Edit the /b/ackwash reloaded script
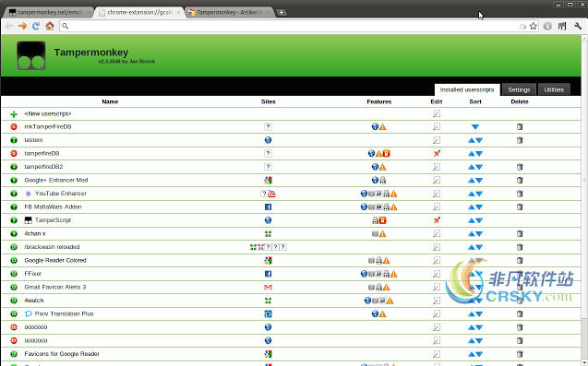 pyautogui.click(x=437, y=247)
